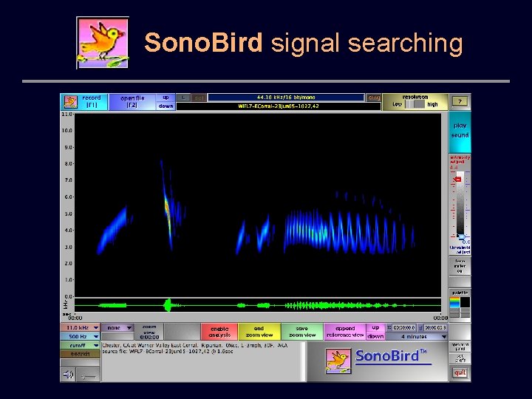Click the end time field 00:00:03.9

pyautogui.click(x=435, y=328)
